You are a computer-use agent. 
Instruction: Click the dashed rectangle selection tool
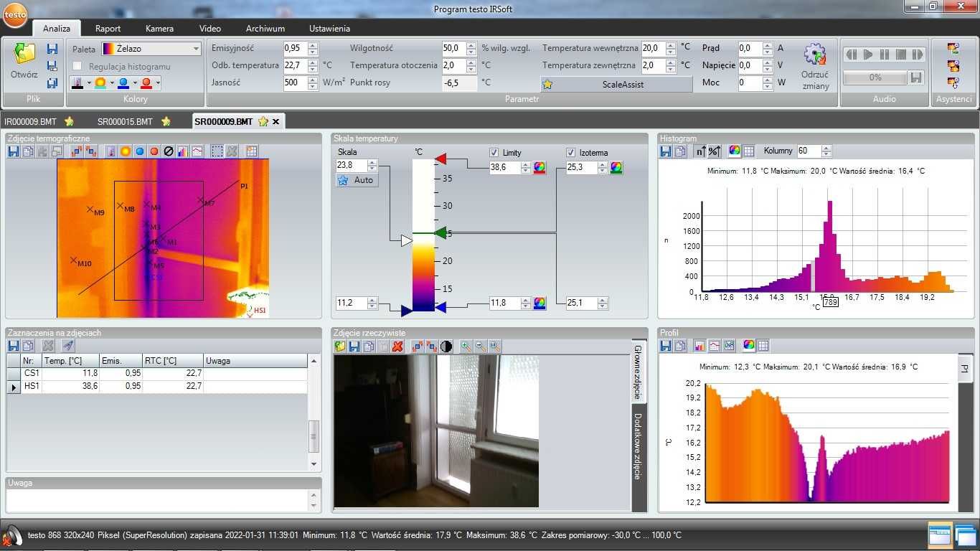(x=217, y=151)
